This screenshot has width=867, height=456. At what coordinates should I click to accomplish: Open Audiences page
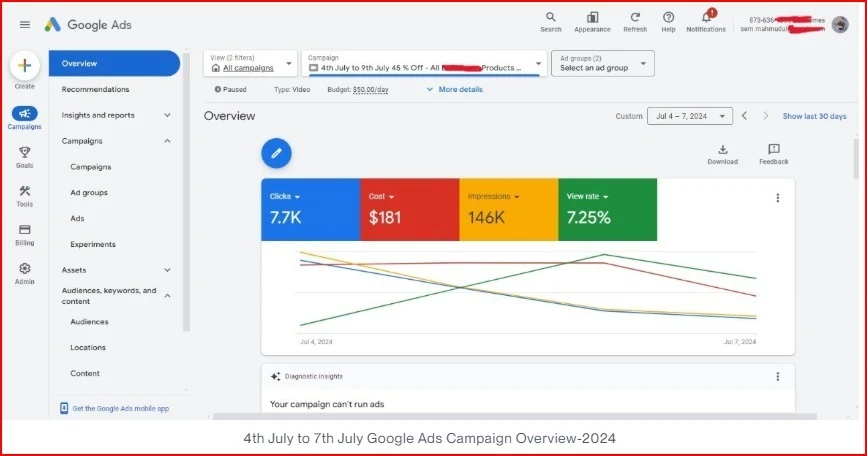(x=89, y=321)
